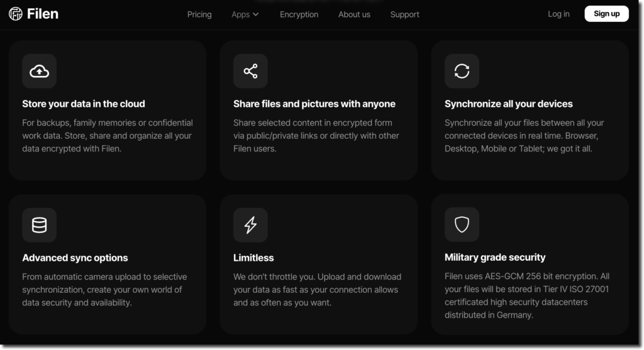Click the shield security icon

pyautogui.click(x=462, y=224)
